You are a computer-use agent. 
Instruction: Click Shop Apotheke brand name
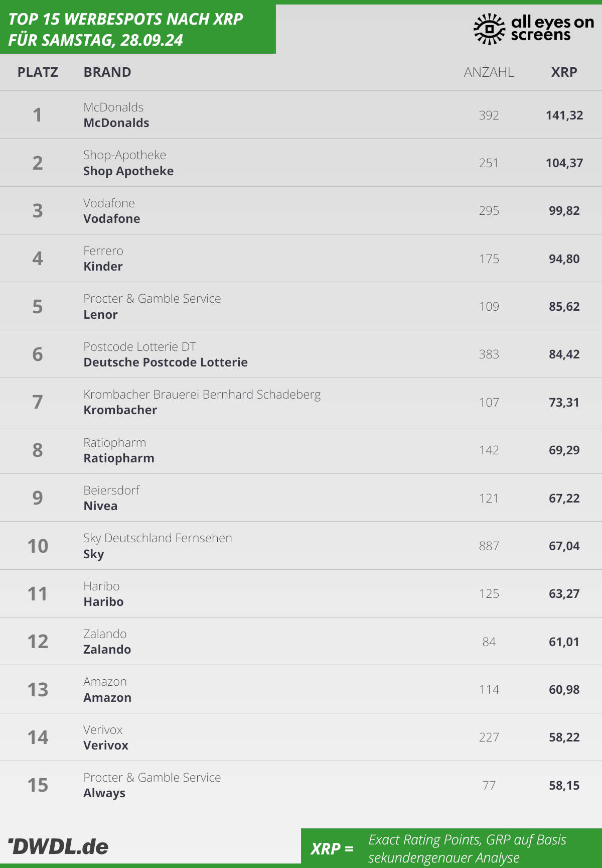point(128,171)
